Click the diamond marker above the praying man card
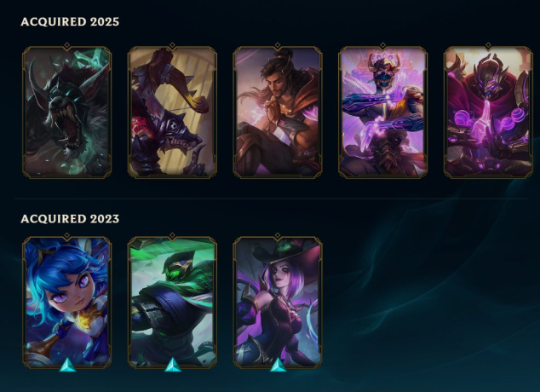The image size is (540, 392). pyautogui.click(x=278, y=45)
